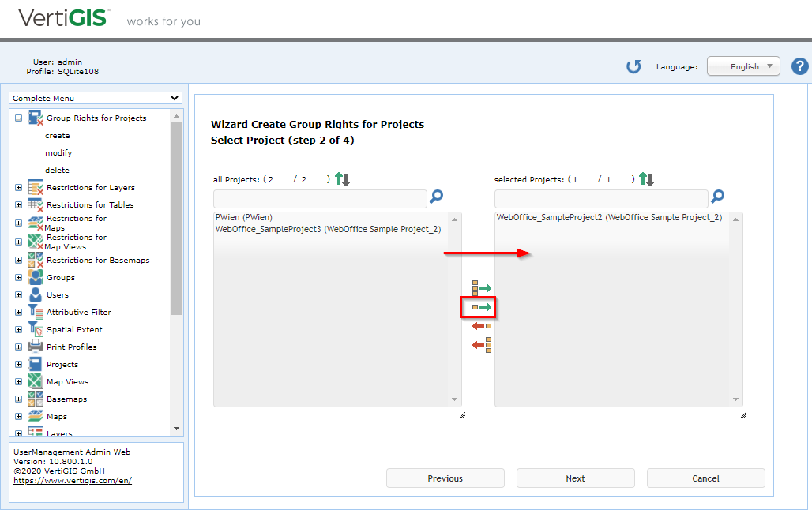This screenshot has height=510, width=812.
Task: Open search magnifier for selected Projects list
Action: pyautogui.click(x=716, y=197)
